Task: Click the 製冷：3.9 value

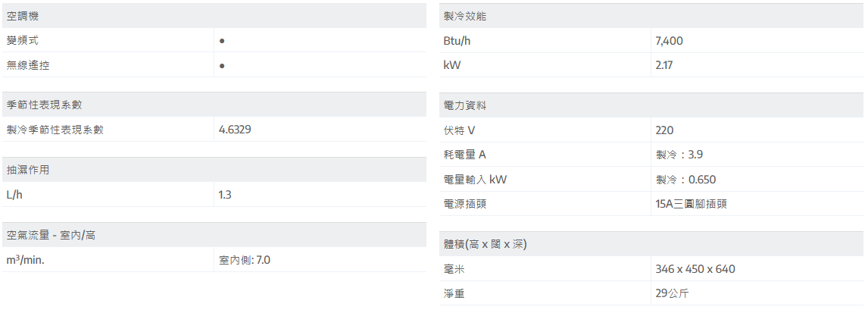Action: [679, 155]
